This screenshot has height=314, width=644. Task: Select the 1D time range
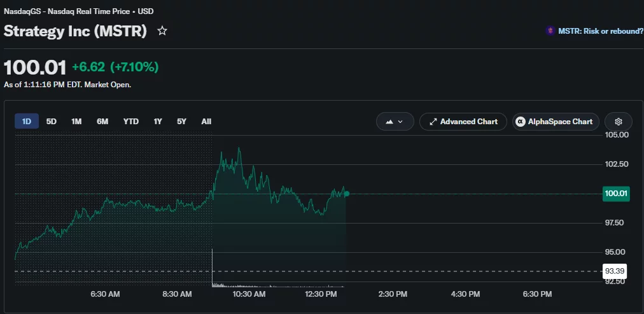click(27, 121)
